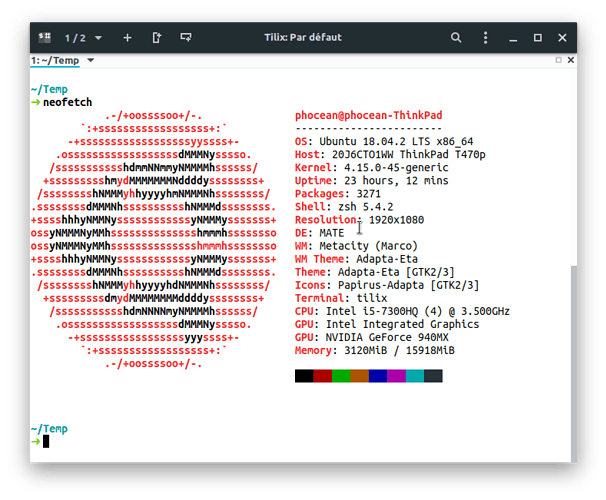Click the '20J6CTO1WW ThinkPad T470p' host value
Screen dimensions: 606x500
[x=409, y=155]
